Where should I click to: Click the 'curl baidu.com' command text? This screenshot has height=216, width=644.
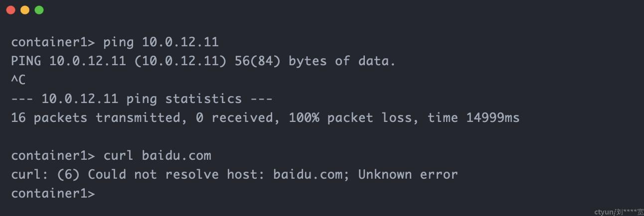pos(157,156)
